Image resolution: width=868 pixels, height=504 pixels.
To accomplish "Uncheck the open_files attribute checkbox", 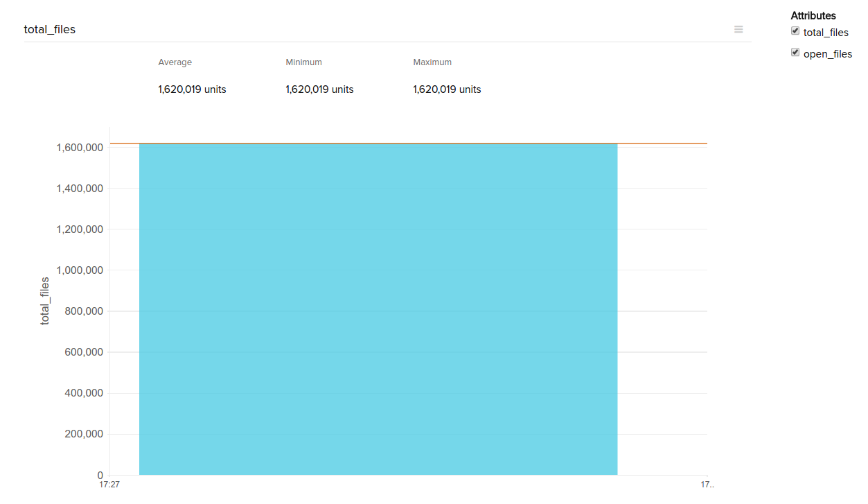I will click(795, 53).
